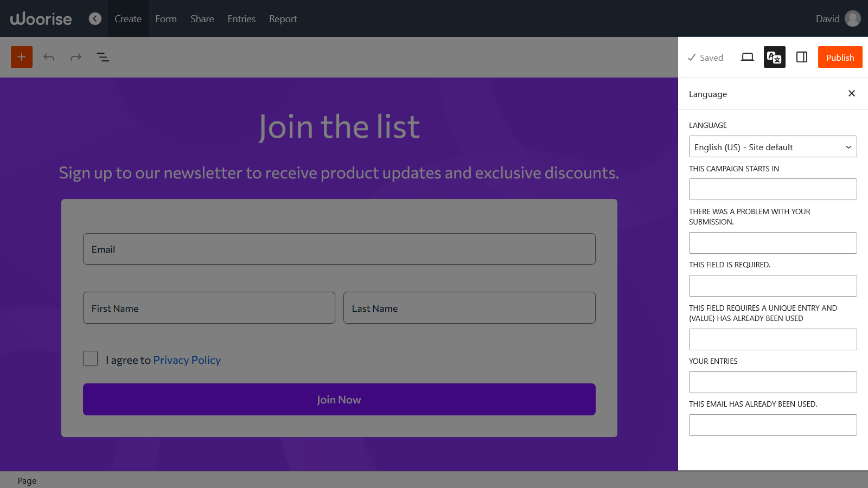Undo the last change

(49, 57)
